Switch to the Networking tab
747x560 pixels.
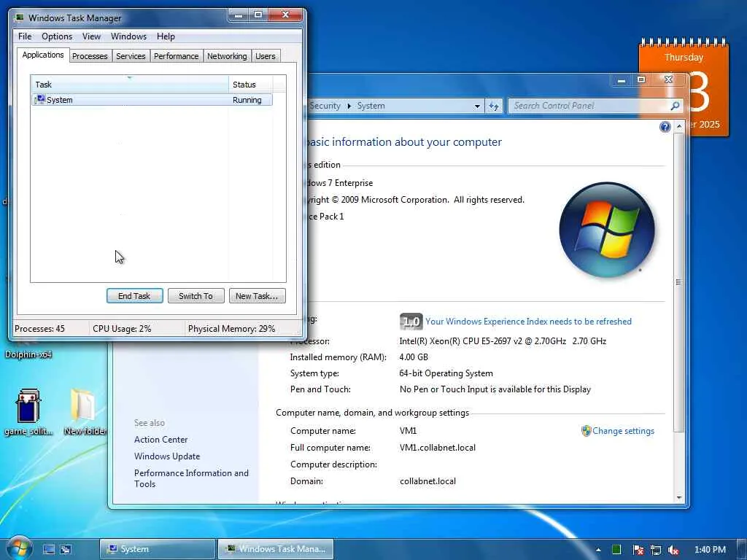click(x=227, y=56)
